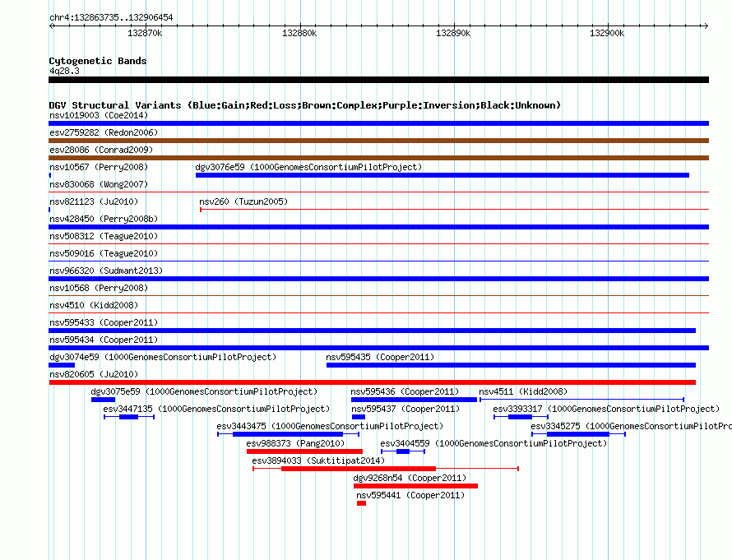Click the 4q28.3 cytogenetic band bar
This screenshot has width=732, height=560.
pos(378,80)
